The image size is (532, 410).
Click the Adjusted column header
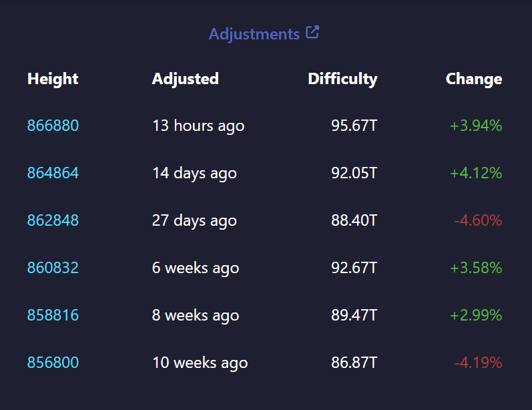pos(186,79)
